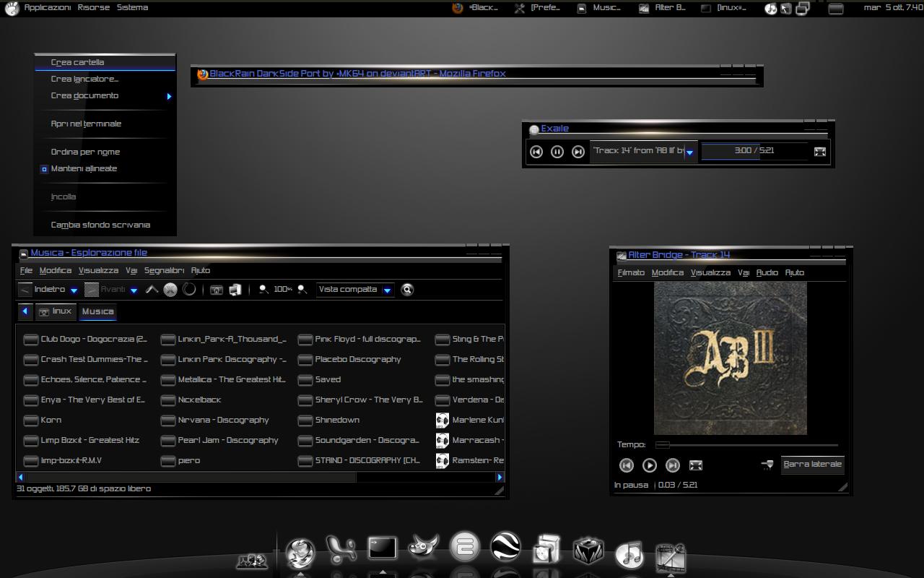Go to previous chapter in movie player
Screen dimensions: 924x578
pyautogui.click(x=627, y=465)
